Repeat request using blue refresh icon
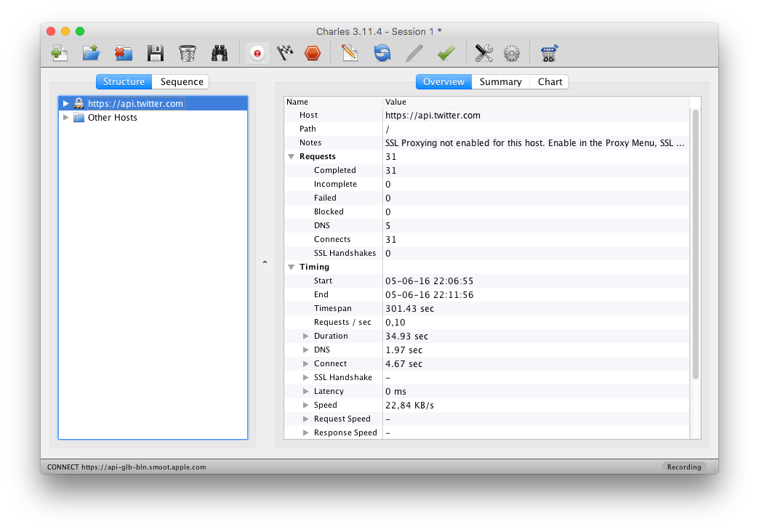759x532 pixels. click(x=382, y=53)
